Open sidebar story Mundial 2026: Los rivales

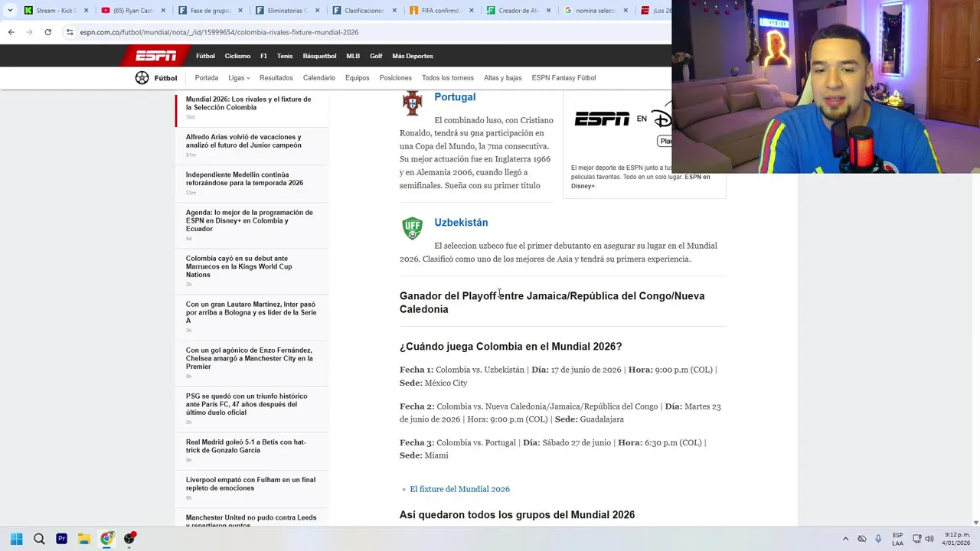pyautogui.click(x=248, y=103)
